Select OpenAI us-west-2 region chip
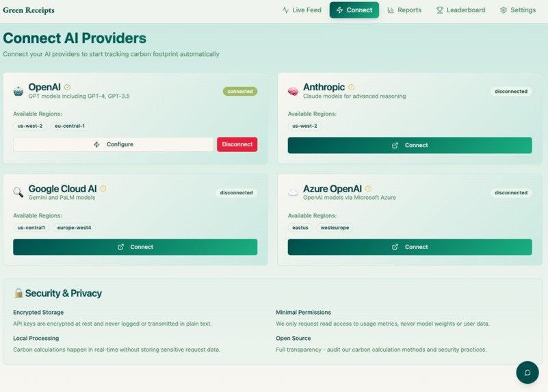 pyautogui.click(x=30, y=126)
